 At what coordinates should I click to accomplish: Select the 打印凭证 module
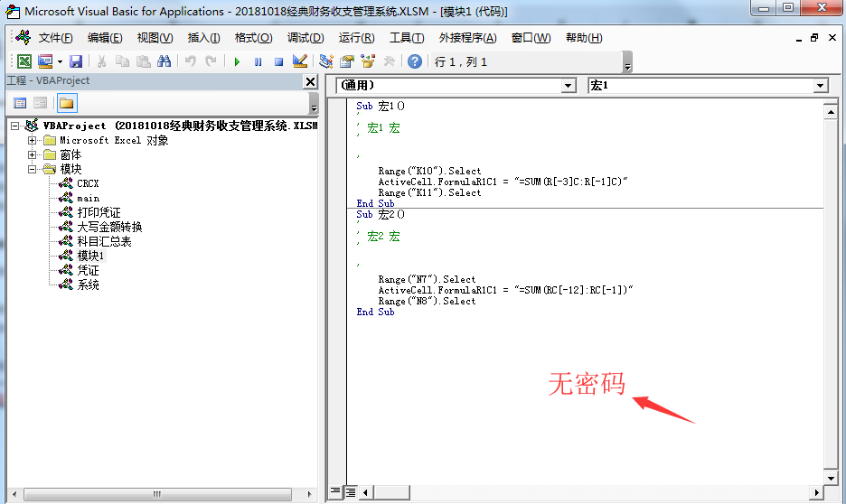99,212
